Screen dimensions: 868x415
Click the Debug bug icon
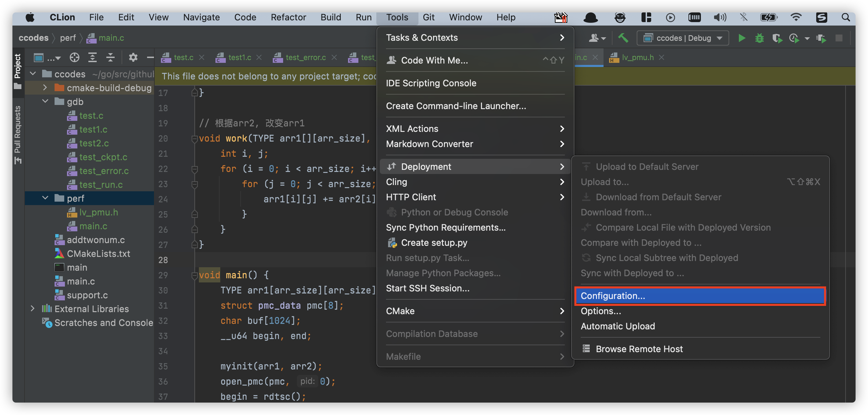tap(759, 38)
